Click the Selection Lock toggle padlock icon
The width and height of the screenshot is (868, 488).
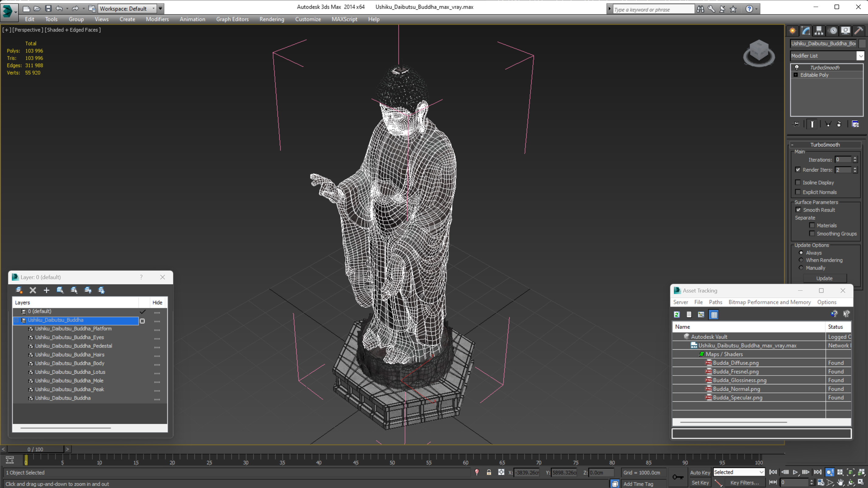click(x=489, y=472)
